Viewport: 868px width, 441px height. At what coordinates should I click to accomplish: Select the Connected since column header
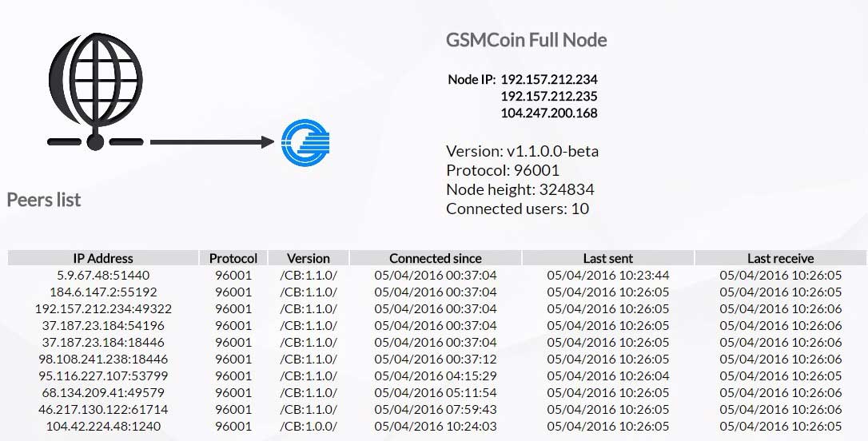pos(435,258)
